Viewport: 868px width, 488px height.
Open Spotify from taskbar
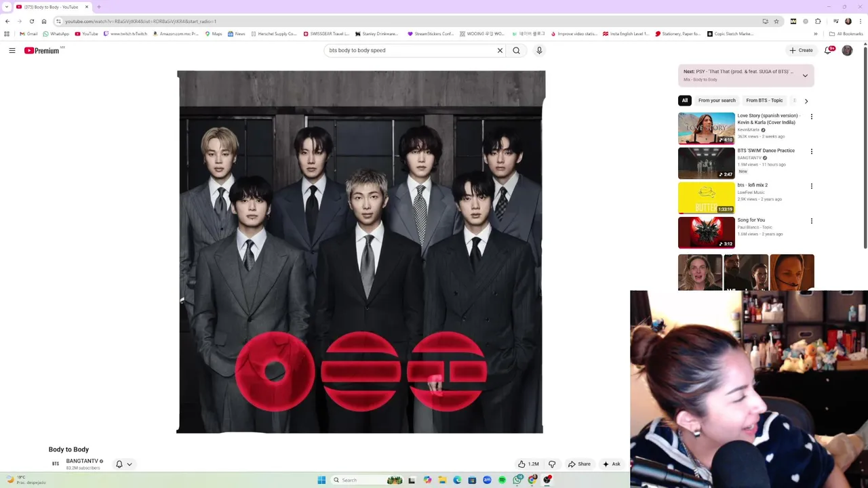[x=502, y=480]
